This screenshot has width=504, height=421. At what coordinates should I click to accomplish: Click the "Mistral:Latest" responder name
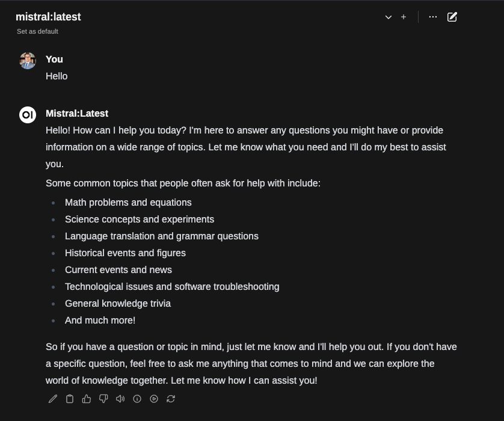[77, 114]
